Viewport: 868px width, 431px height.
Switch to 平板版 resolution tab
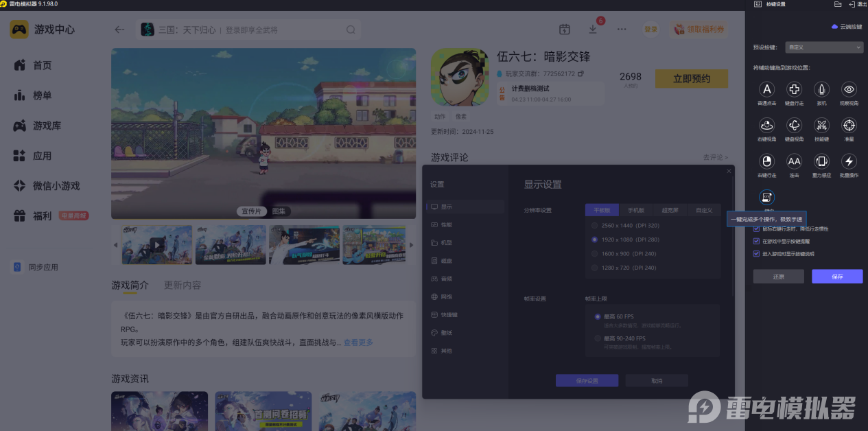tap(602, 210)
